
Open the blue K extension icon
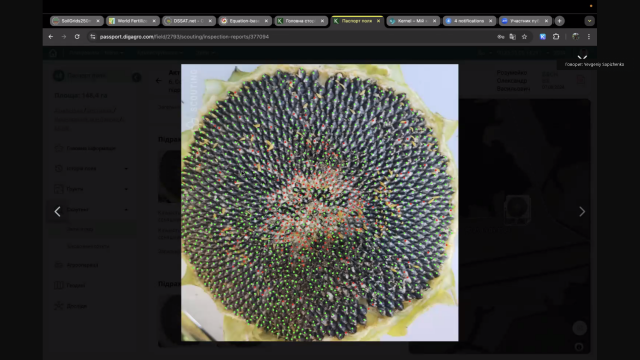click(542, 37)
